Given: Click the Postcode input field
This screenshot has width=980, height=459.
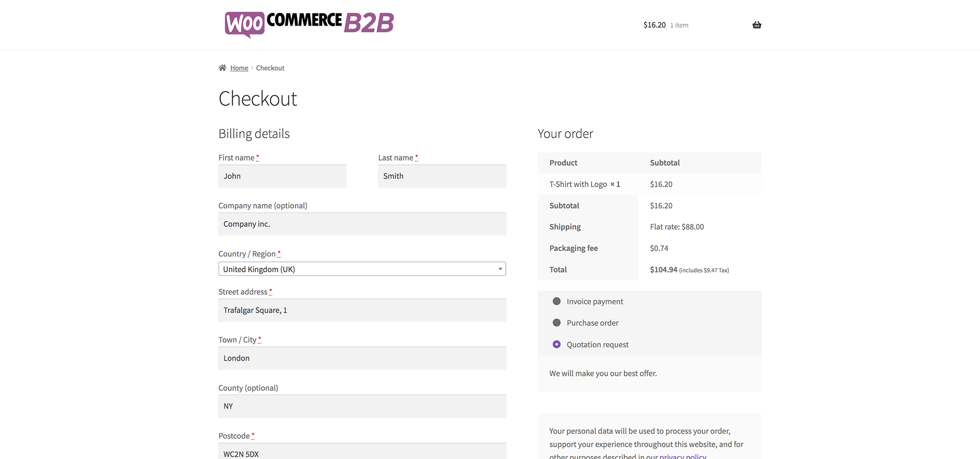Looking at the screenshot, I should point(362,452).
